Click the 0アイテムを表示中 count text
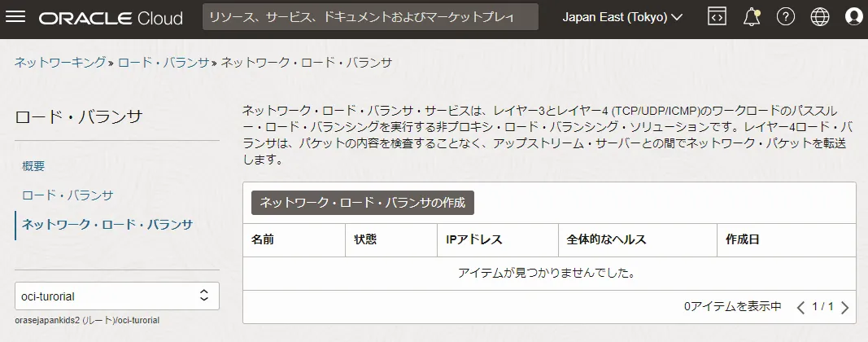The image size is (868, 342). [x=733, y=306]
